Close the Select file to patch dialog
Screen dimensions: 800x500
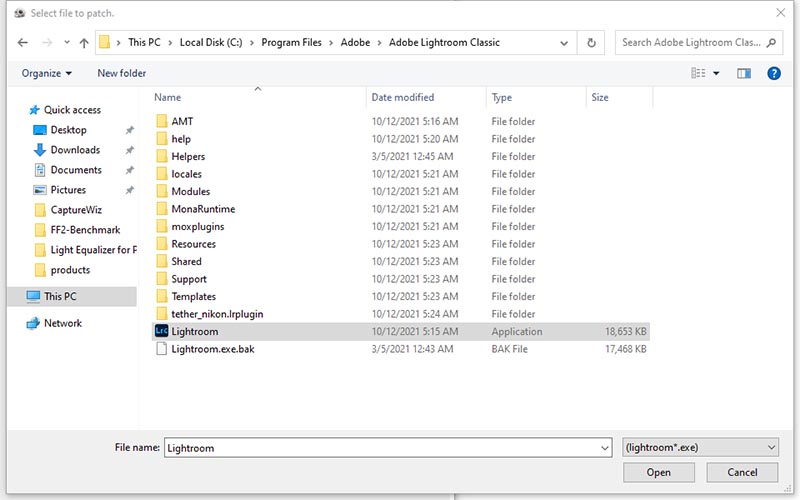(x=781, y=13)
